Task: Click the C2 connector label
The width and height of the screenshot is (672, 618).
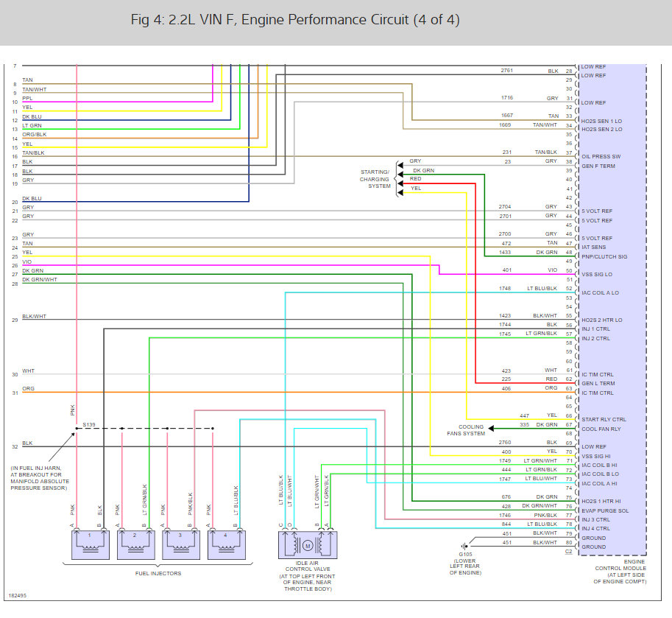Action: (569, 552)
